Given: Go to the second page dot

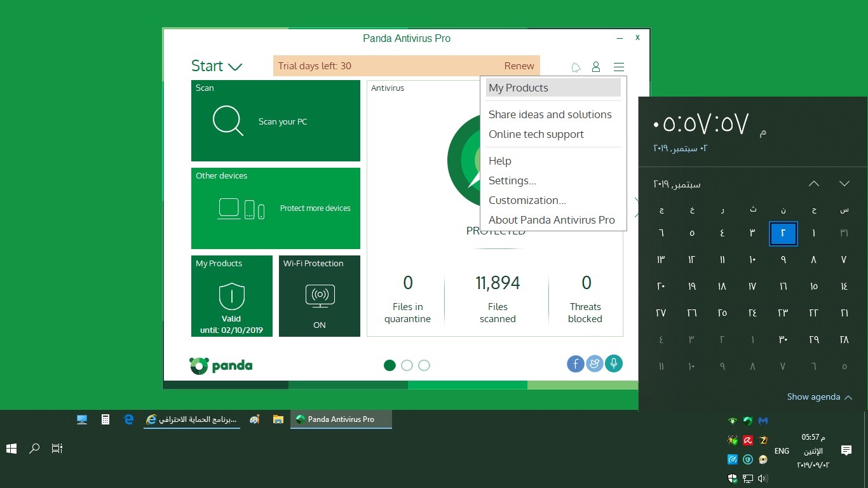Looking at the screenshot, I should [407, 365].
